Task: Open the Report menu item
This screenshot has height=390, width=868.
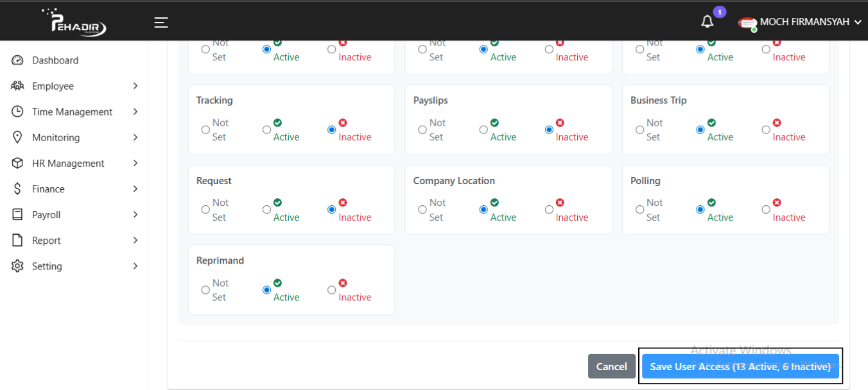Action: (x=46, y=241)
